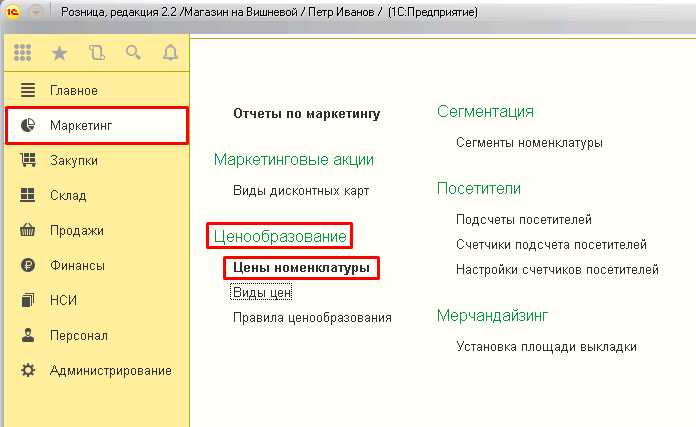
Task: Open the Продажи section
Action: (97, 230)
